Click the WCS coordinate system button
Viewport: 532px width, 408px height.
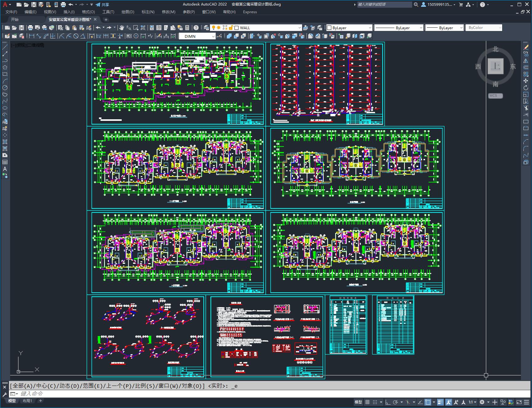(x=495, y=96)
